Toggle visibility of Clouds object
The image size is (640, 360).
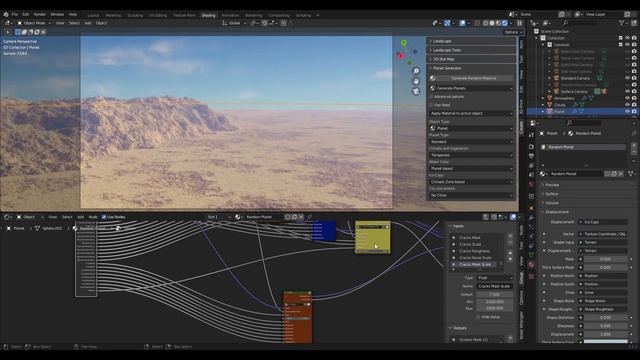pos(627,105)
